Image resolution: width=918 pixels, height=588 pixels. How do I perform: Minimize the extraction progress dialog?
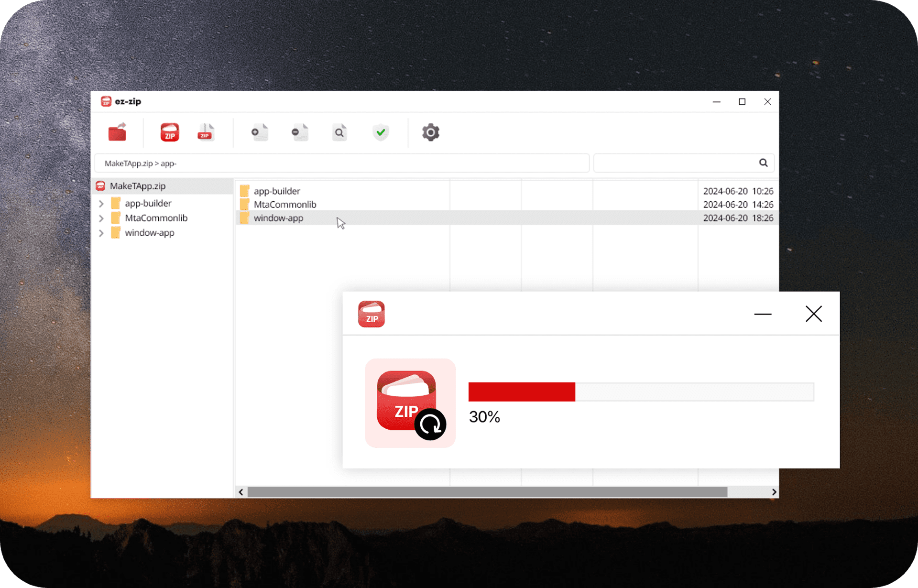click(x=763, y=314)
